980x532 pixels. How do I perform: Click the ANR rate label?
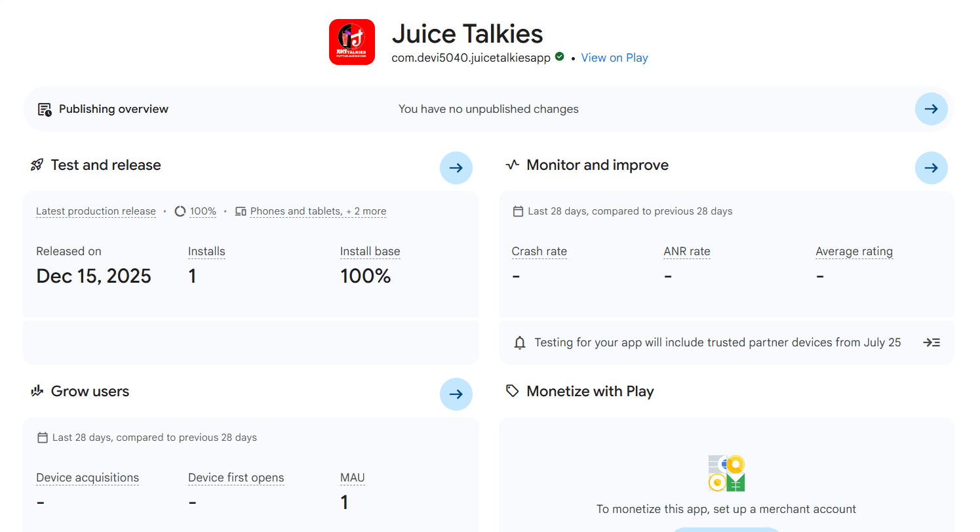point(687,251)
